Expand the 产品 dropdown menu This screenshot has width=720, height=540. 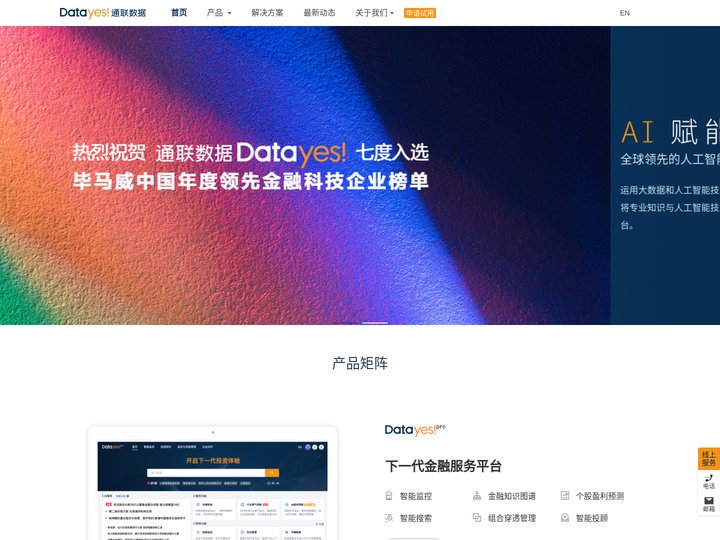pos(219,13)
